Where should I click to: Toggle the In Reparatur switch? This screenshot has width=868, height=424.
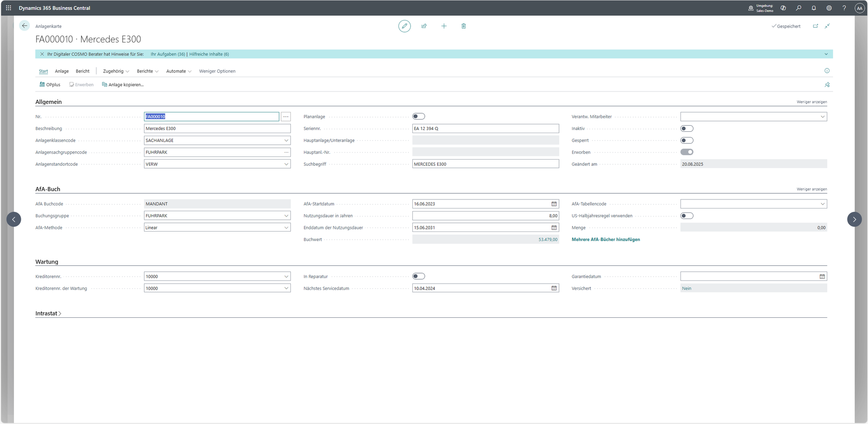418,277
